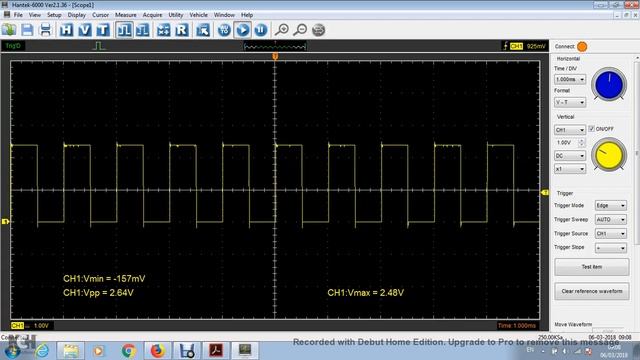The width and height of the screenshot is (640, 360).
Task: Toggle the CH1 ON/OFF checkbox
Action: 591,129
